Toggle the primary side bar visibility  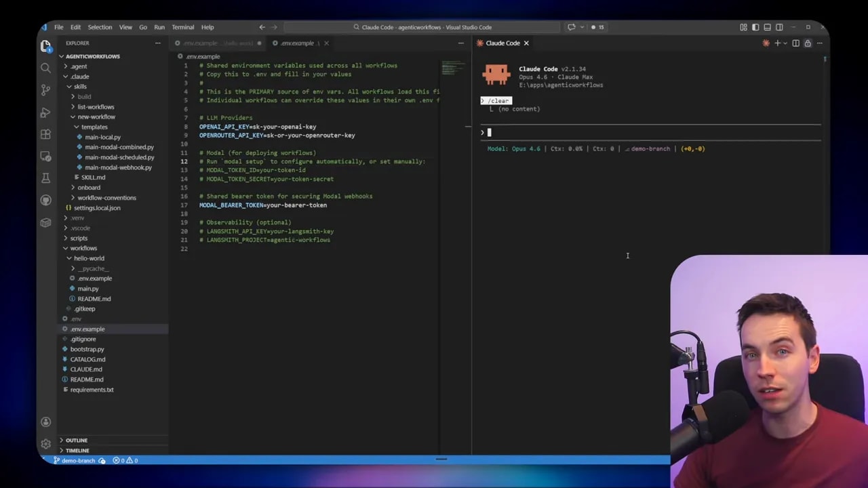tap(755, 27)
